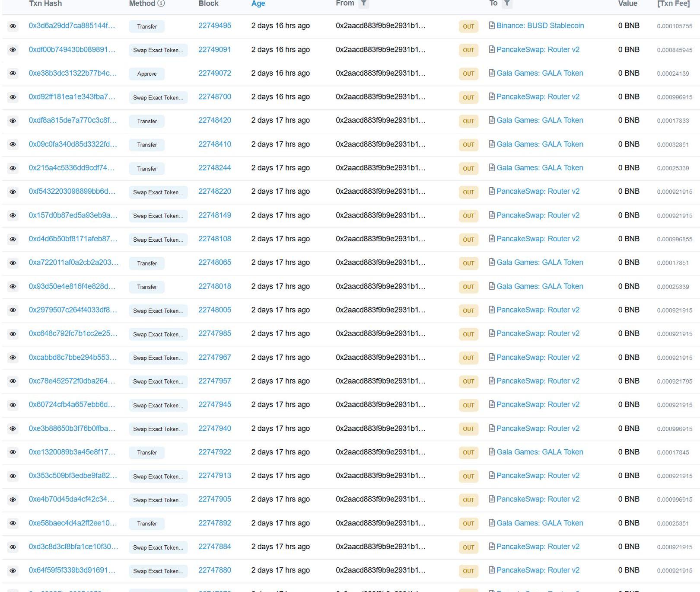Click fee value 0.000105755

[675, 26]
